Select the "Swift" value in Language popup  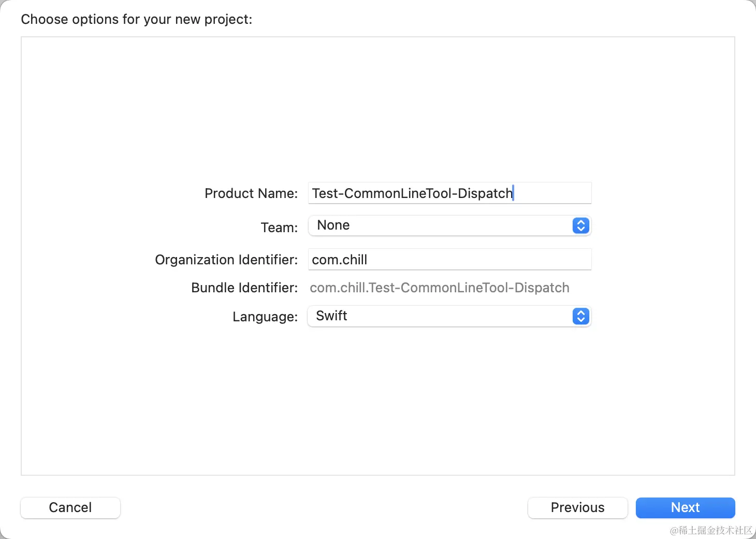pos(331,316)
